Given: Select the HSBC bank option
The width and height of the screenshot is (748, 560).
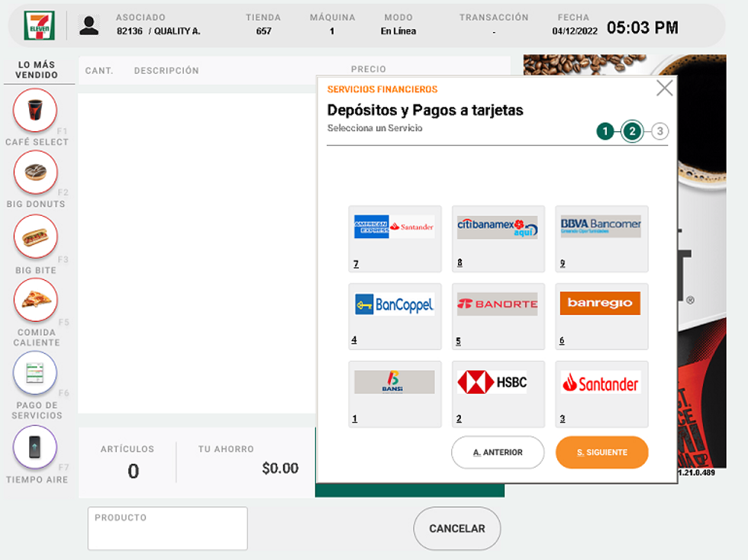Looking at the screenshot, I should click(x=498, y=394).
